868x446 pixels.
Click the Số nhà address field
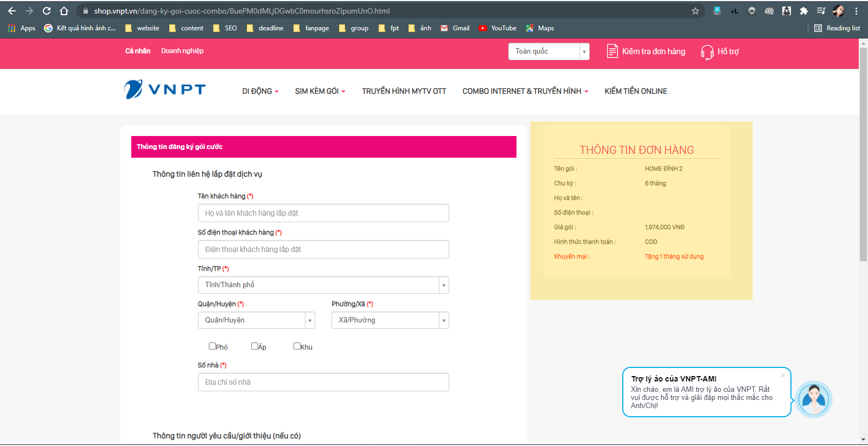(x=323, y=382)
